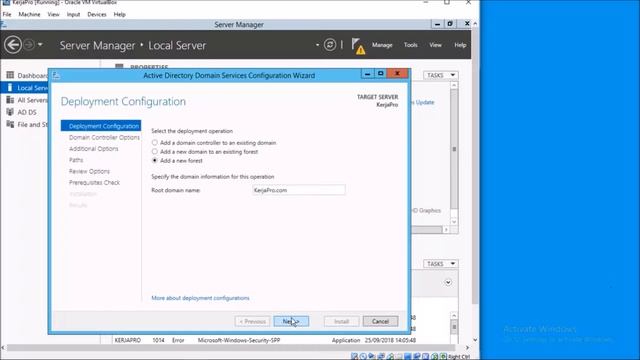The width and height of the screenshot is (640, 360).
Task: Open the VirtualBox Input menu
Action: click(x=73, y=14)
